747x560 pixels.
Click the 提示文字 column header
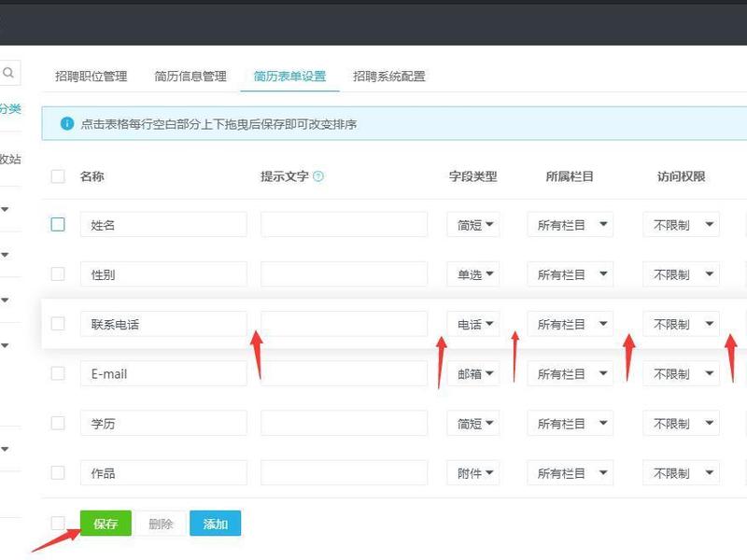pyautogui.click(x=285, y=176)
